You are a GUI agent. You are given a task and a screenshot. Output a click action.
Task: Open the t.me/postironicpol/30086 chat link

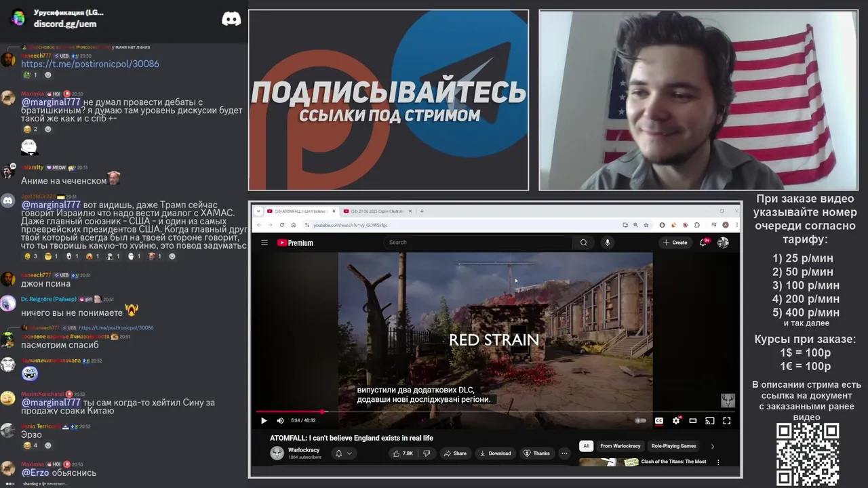point(90,64)
